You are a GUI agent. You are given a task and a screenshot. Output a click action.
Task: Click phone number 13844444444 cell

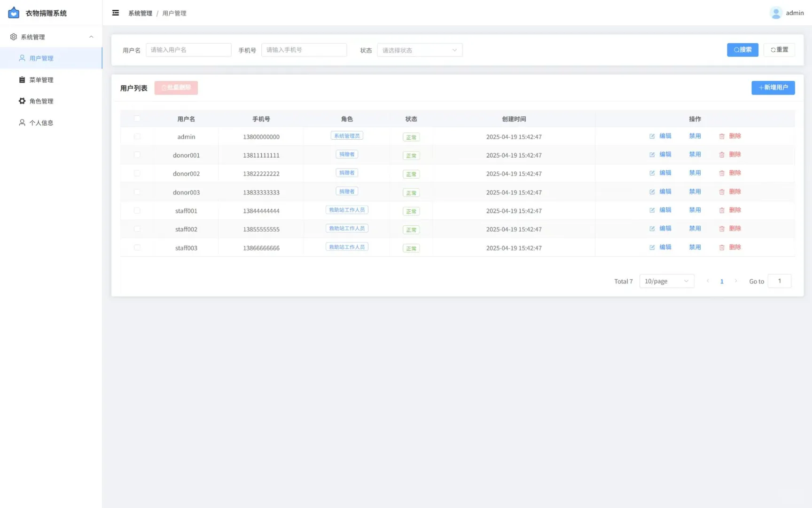(x=261, y=211)
